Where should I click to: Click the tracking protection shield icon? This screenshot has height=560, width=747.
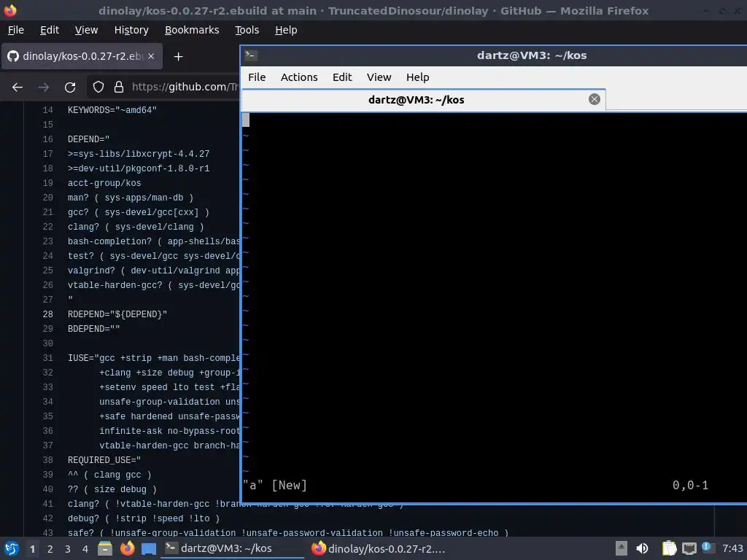coord(98,87)
